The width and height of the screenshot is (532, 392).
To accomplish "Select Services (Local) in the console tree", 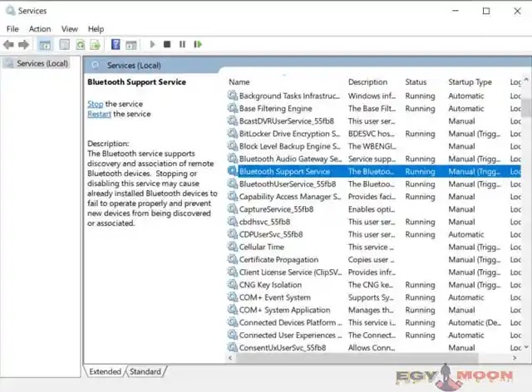I will [42, 63].
